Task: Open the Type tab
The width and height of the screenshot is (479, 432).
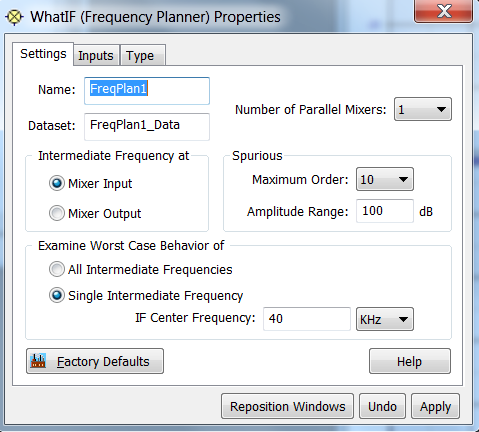Action: 142,55
